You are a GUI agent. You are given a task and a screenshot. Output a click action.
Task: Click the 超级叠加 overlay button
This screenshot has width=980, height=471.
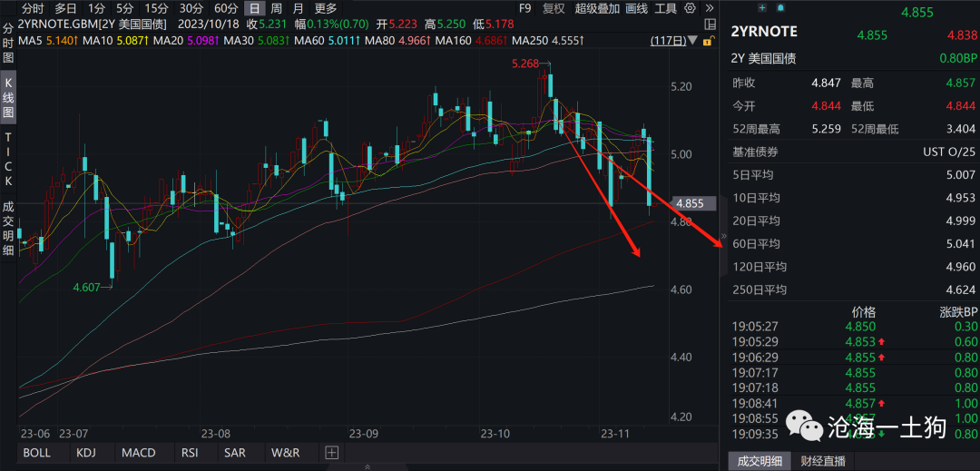point(597,8)
